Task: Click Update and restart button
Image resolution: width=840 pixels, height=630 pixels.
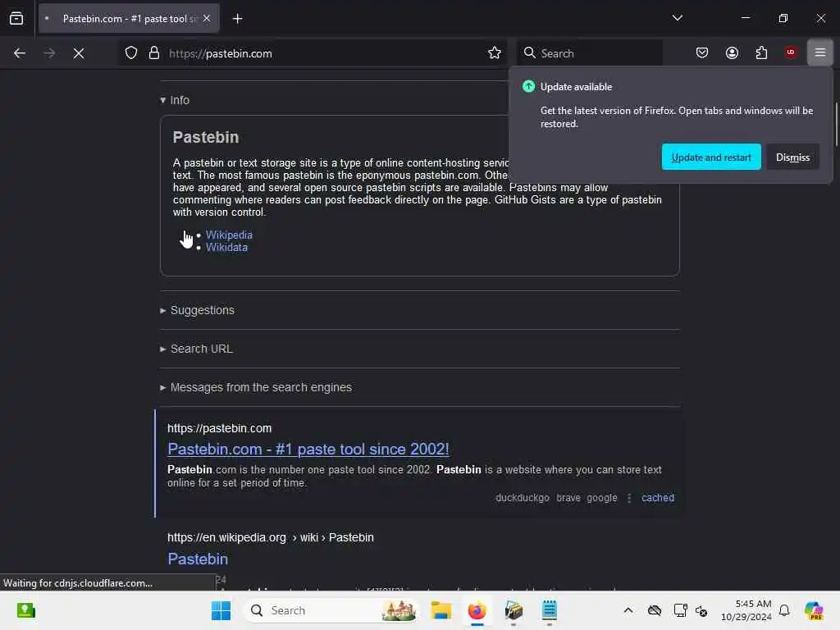Action: click(x=711, y=157)
